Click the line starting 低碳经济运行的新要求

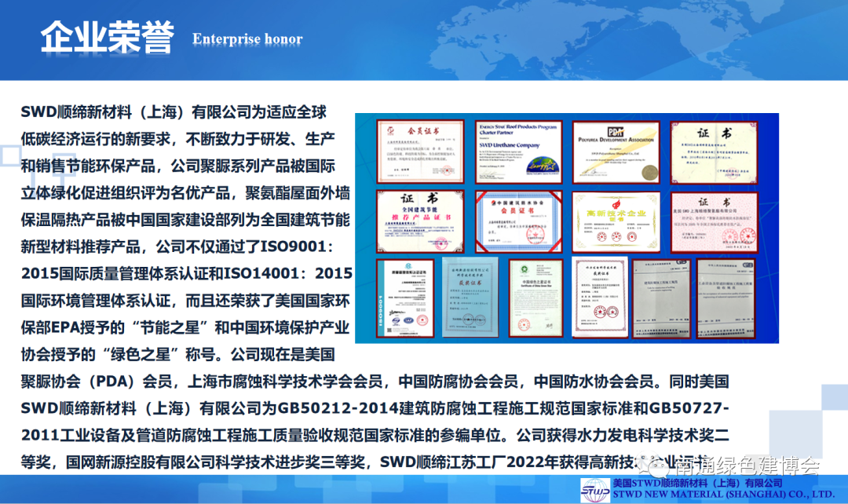(x=178, y=139)
